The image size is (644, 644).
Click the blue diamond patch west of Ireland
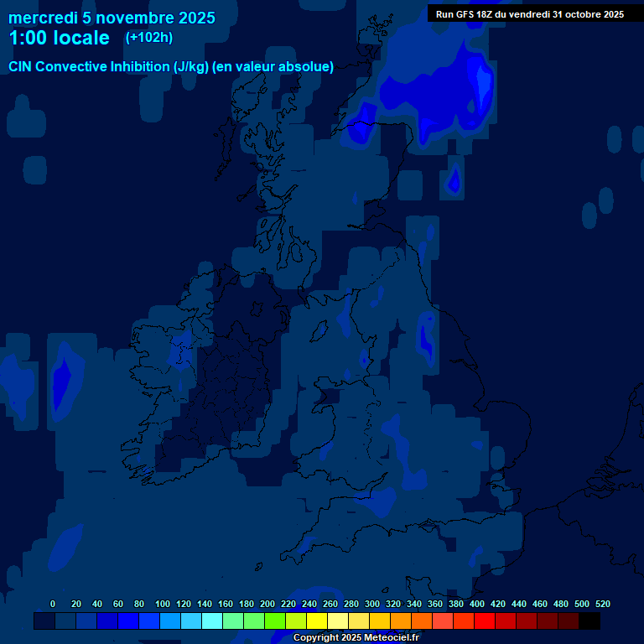click(62, 376)
